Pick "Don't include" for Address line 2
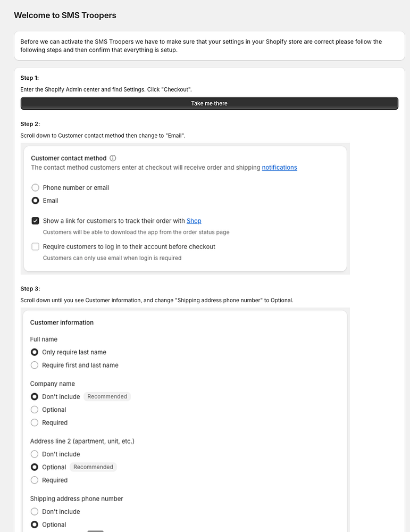 pyautogui.click(x=35, y=454)
